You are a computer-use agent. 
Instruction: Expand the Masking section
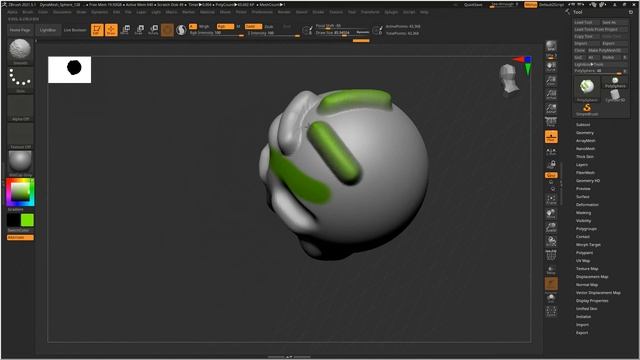(x=583, y=213)
